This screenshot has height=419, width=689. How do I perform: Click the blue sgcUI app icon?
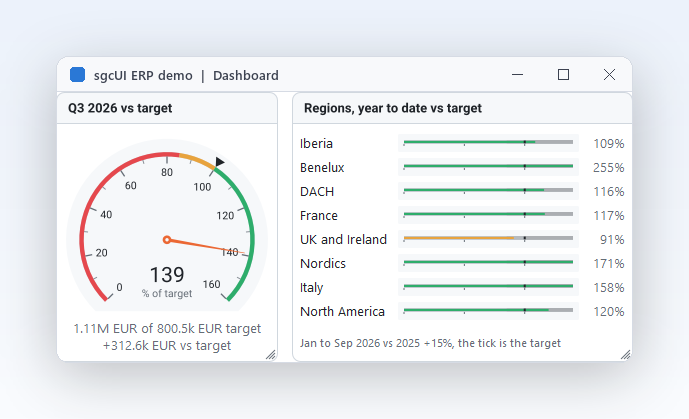[x=77, y=75]
